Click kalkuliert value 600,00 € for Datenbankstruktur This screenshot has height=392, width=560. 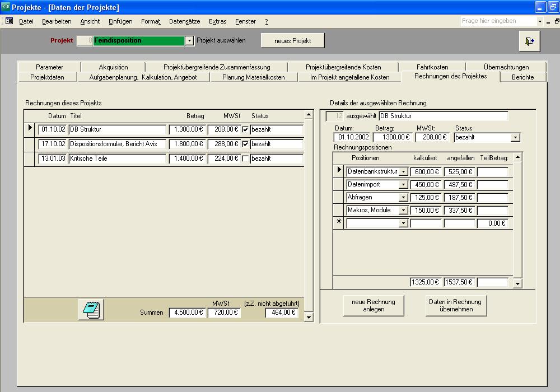point(426,172)
